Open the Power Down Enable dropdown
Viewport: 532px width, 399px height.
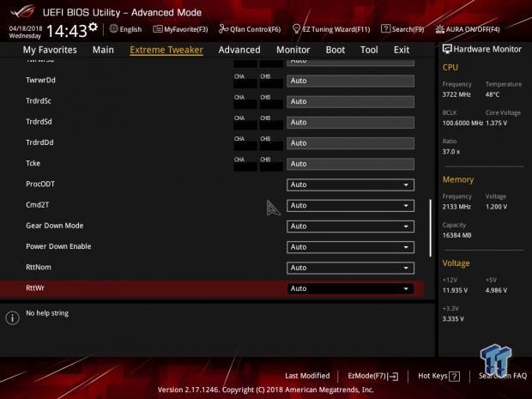[x=350, y=247]
